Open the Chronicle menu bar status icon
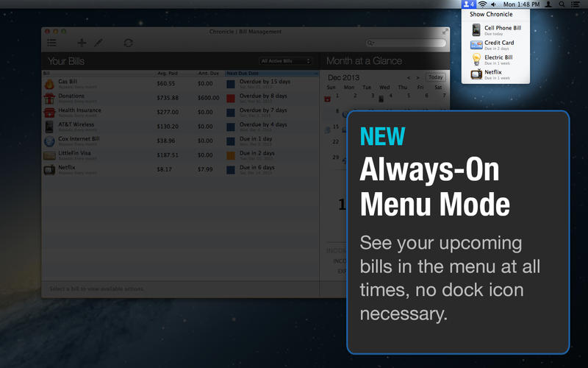The image size is (588, 368). (469, 4)
